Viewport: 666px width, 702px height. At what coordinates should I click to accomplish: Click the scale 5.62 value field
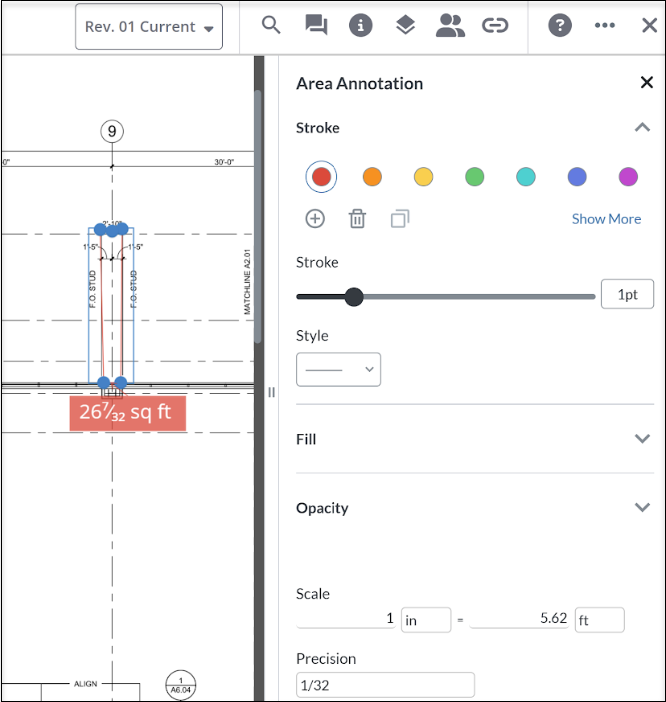point(519,619)
